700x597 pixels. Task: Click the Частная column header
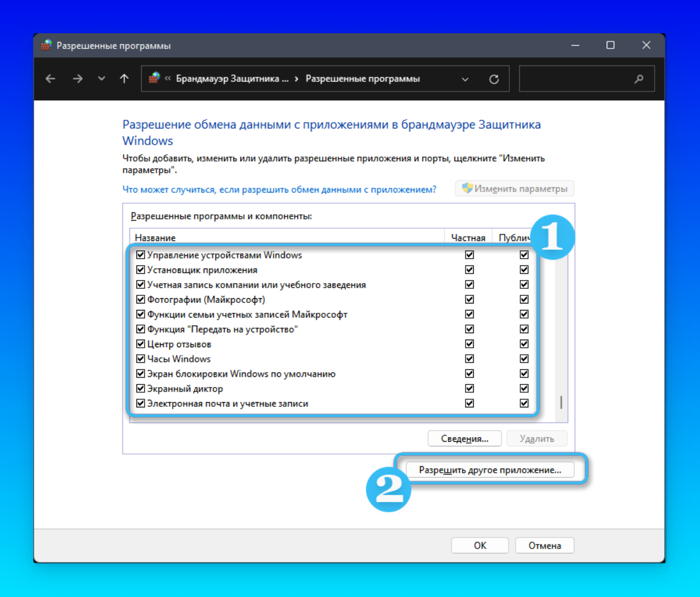[x=468, y=238]
